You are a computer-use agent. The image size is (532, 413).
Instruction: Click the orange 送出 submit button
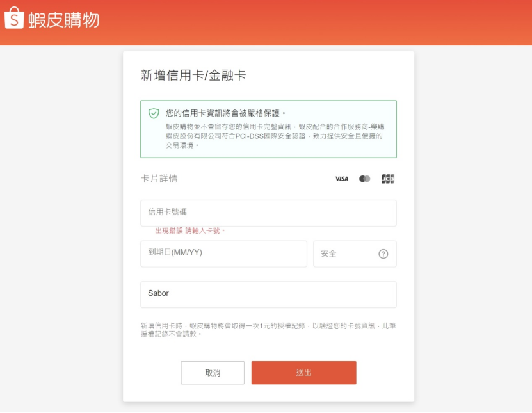[303, 373]
